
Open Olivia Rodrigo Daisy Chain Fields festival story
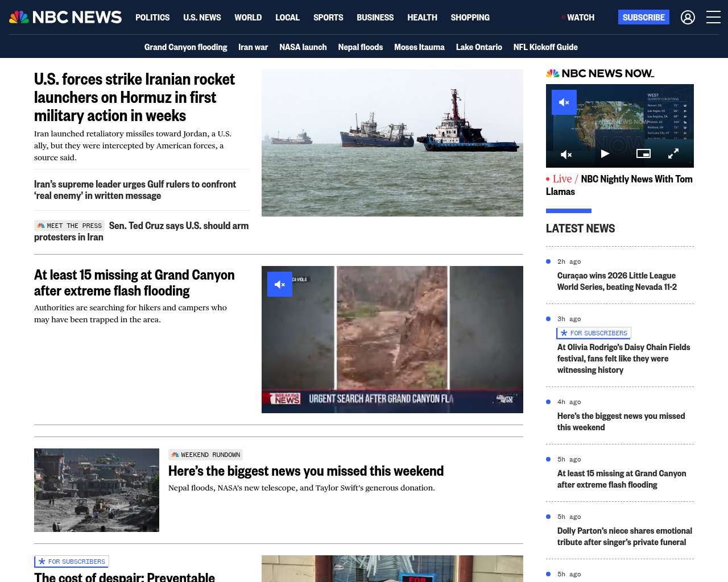coord(623,359)
